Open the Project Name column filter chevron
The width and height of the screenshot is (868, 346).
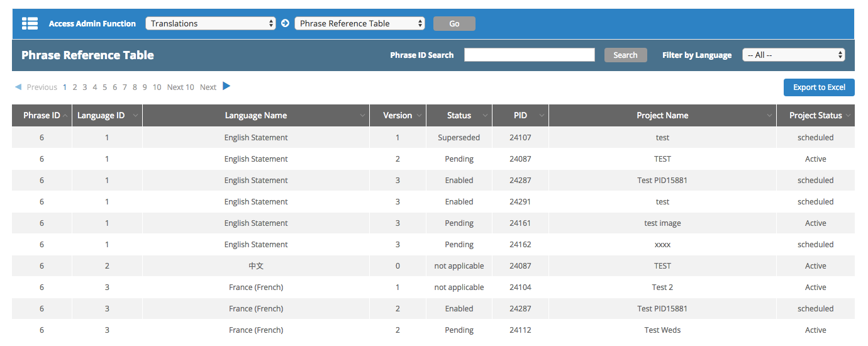coord(770,116)
